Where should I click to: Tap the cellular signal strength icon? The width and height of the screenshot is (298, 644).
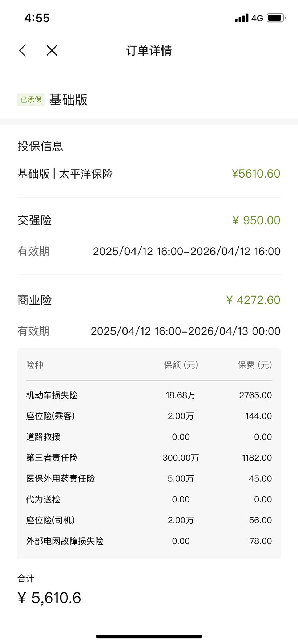[x=242, y=18]
